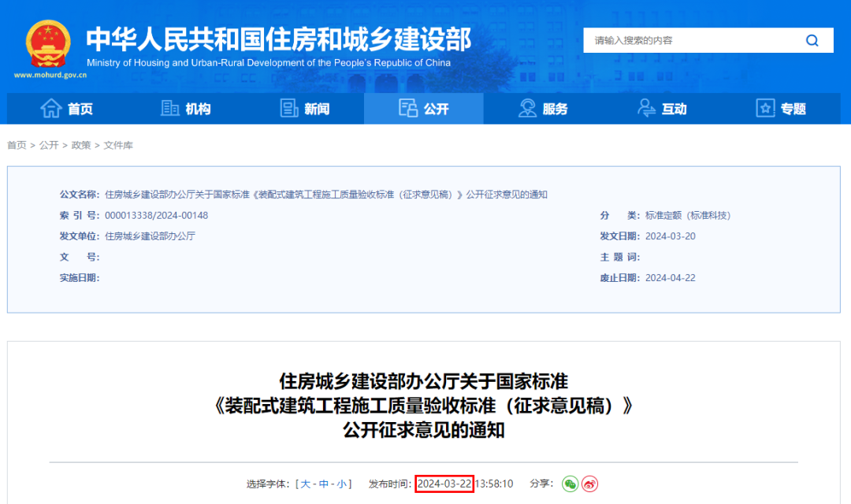Share the article via WeChat icon
This screenshot has width=851, height=504.
(x=570, y=484)
